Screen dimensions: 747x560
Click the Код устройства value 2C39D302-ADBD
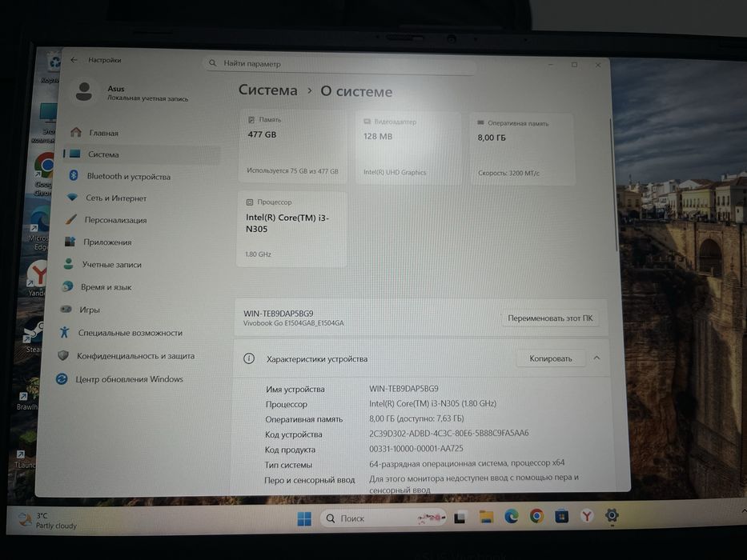[449, 433]
